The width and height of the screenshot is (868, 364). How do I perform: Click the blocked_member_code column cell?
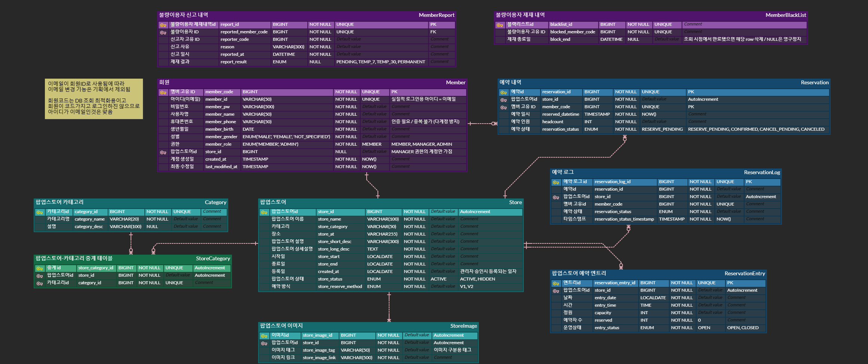pos(573,32)
